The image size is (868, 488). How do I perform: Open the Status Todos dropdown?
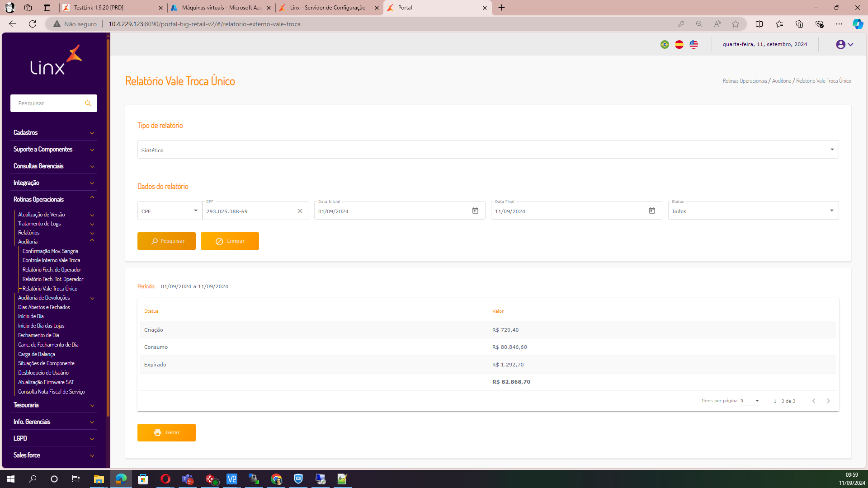point(753,211)
